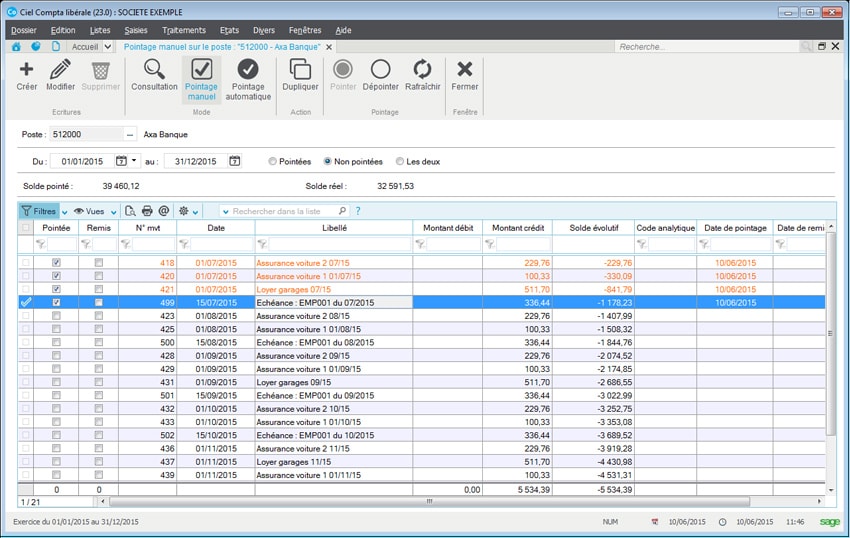Check Pointée for movement 423
Screen dimensions: 850x538
(56, 316)
